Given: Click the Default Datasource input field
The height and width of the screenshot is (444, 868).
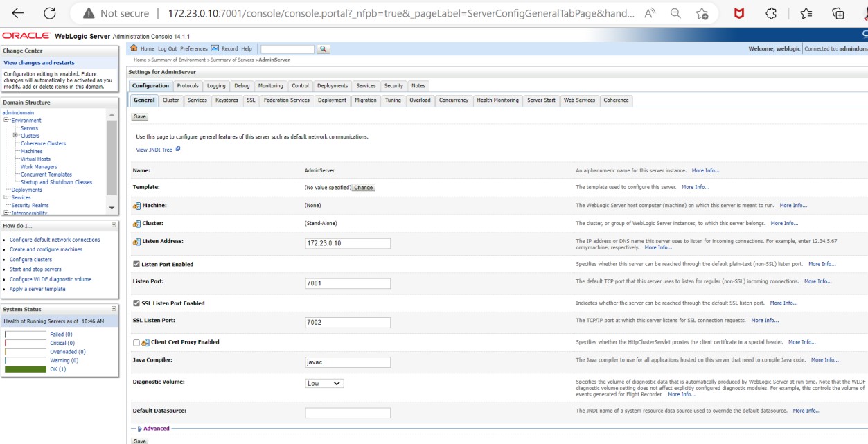Looking at the screenshot, I should coord(348,413).
